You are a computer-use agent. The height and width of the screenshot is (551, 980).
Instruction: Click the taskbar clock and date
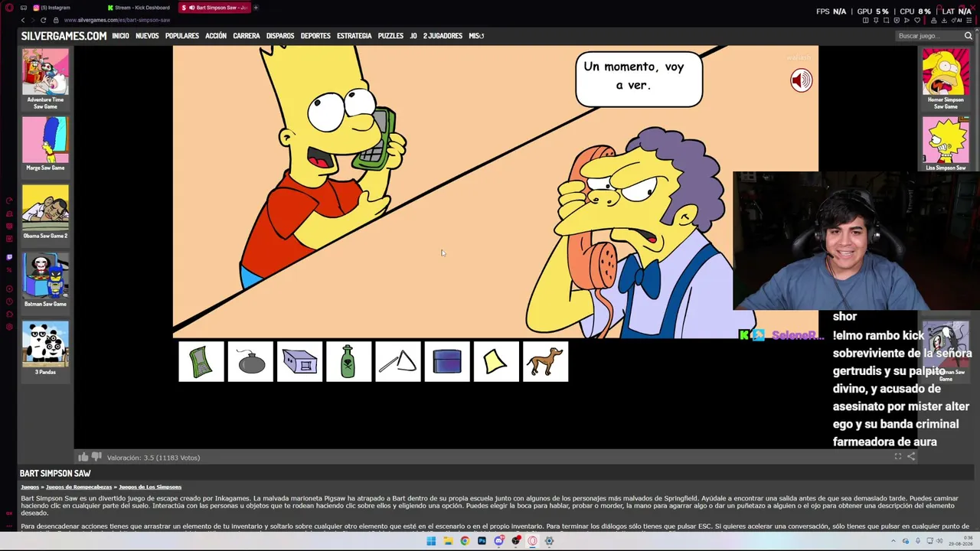coord(960,541)
